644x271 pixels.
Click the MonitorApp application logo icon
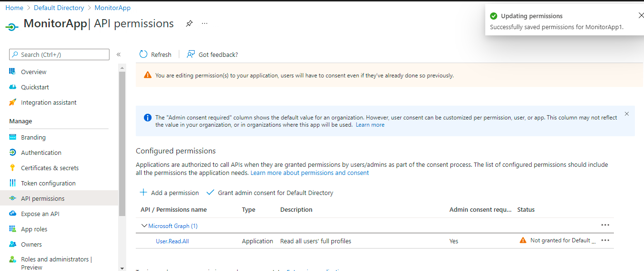[12, 27]
